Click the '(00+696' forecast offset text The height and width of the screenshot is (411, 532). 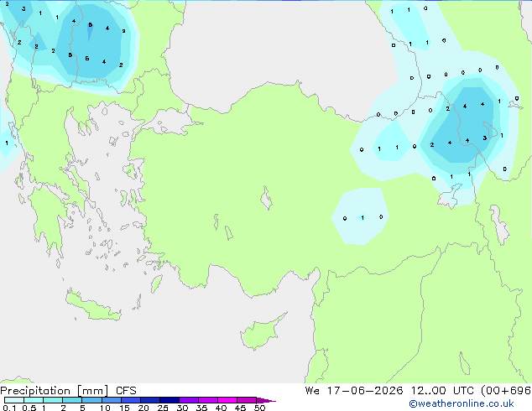click(506, 391)
